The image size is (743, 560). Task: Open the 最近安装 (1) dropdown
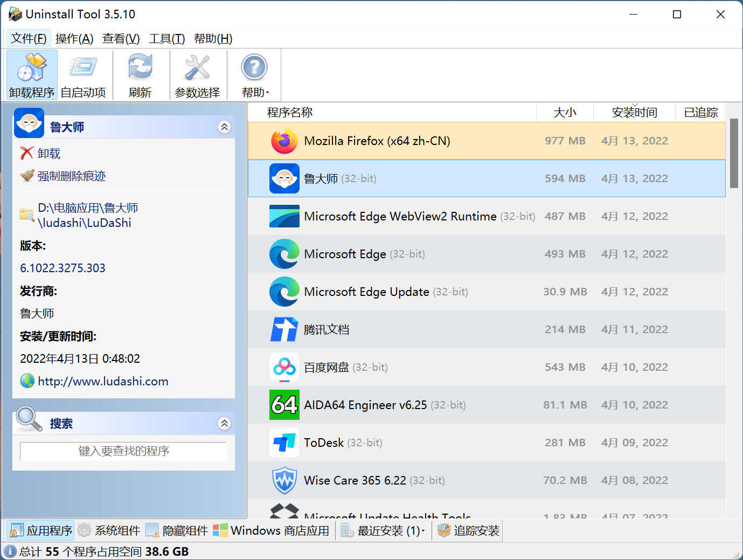pyautogui.click(x=383, y=530)
